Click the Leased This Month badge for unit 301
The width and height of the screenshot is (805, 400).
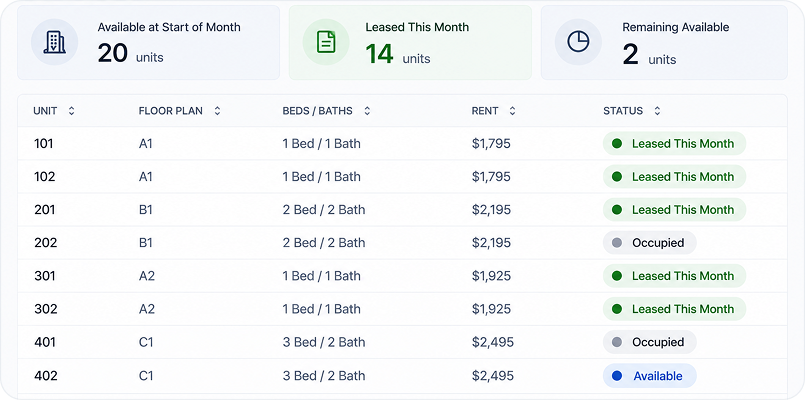pyautogui.click(x=674, y=276)
